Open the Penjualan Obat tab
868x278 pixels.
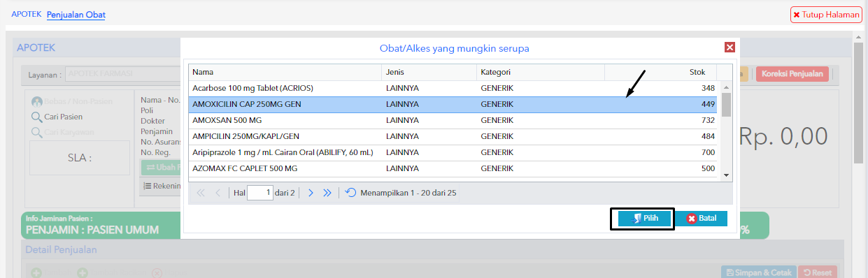coord(76,15)
